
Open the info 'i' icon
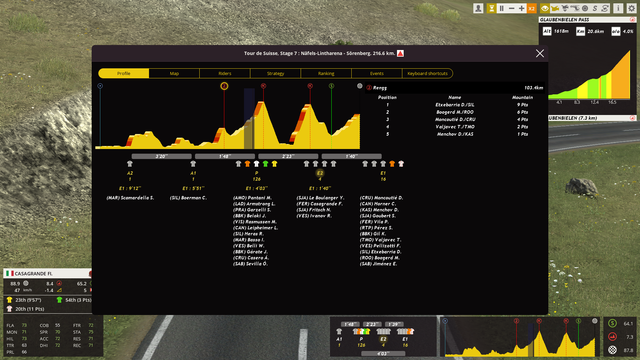coord(618,8)
